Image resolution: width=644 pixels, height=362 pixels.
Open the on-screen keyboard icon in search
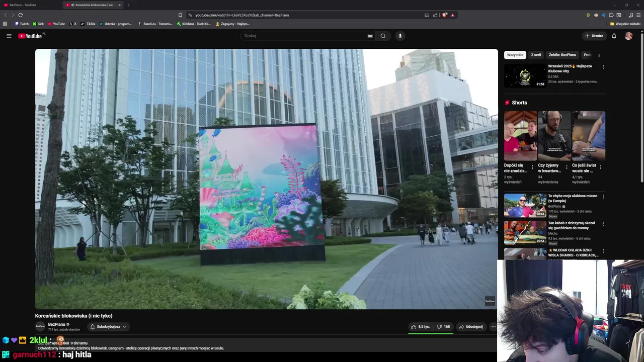tap(370, 36)
